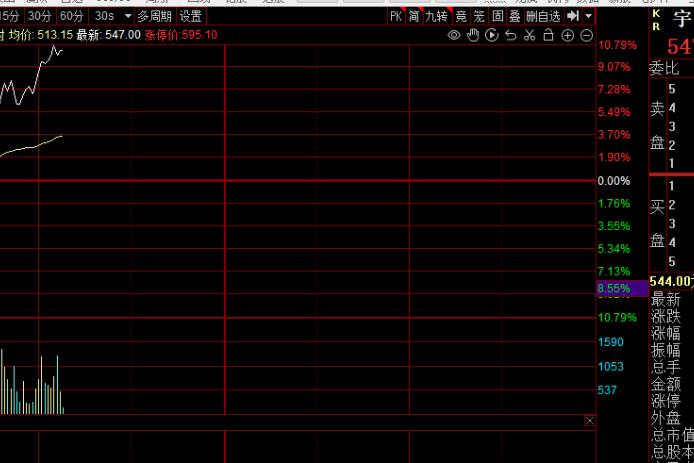Viewport: 694px width, 463px height.
Task: Click the green 5.34% axis label
Action: 614,249
